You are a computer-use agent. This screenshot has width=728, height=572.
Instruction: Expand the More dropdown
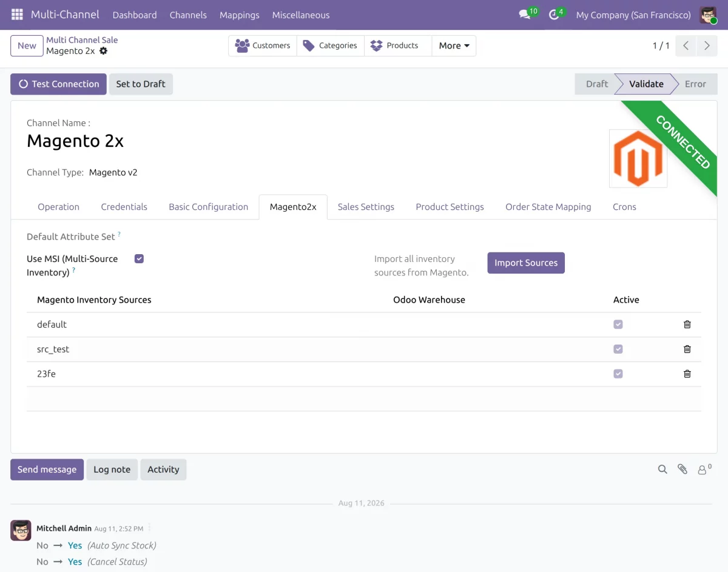coord(454,45)
